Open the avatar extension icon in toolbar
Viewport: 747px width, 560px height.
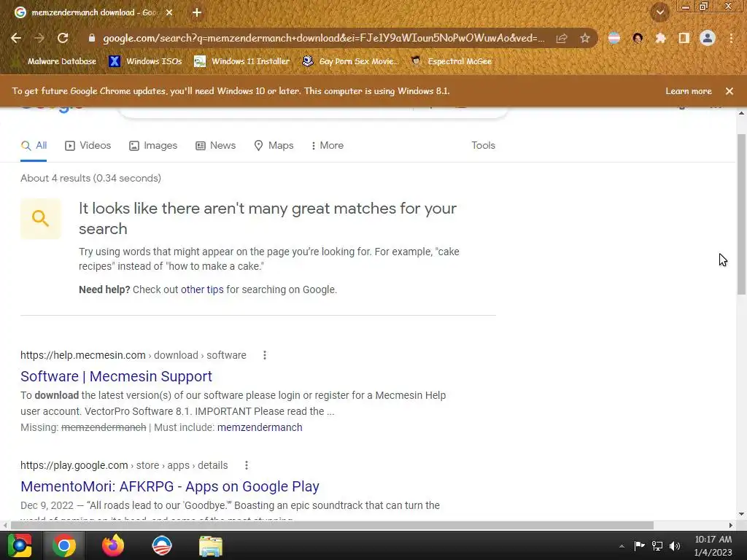[x=638, y=38]
